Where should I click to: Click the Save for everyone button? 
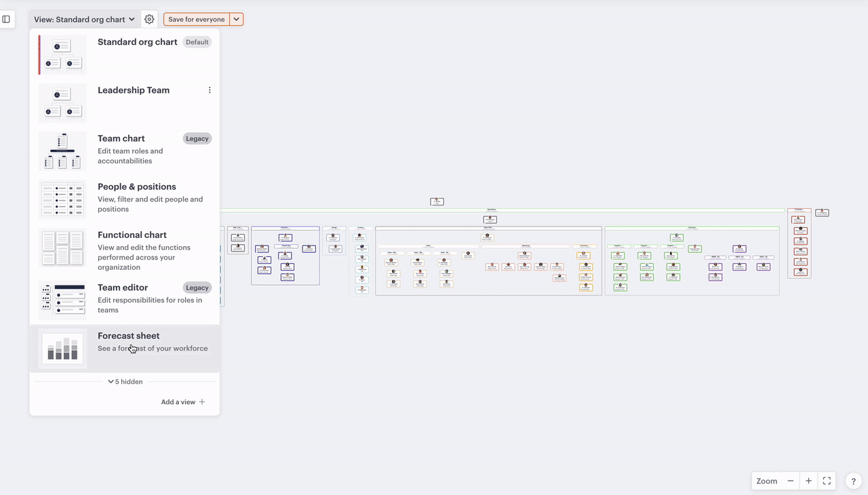(196, 19)
